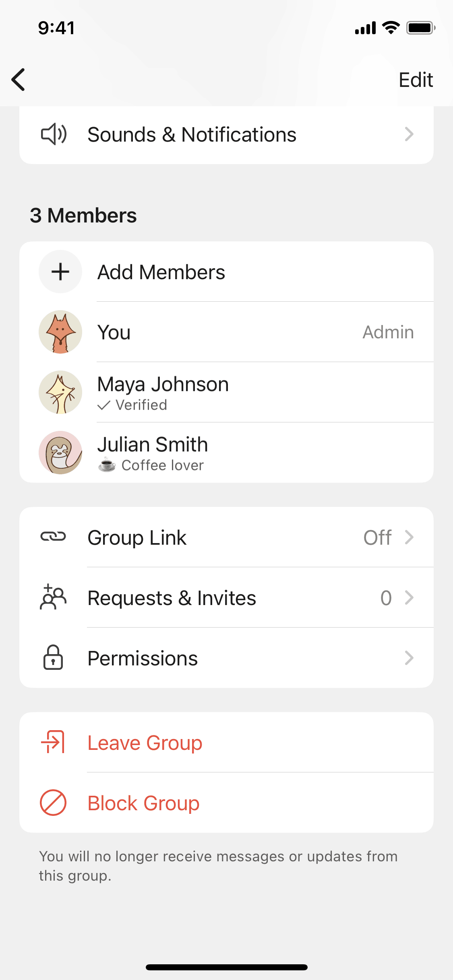Screen dimensions: 453x980
Task: Tap the Block Group prohibited circle icon
Action: pos(53,803)
